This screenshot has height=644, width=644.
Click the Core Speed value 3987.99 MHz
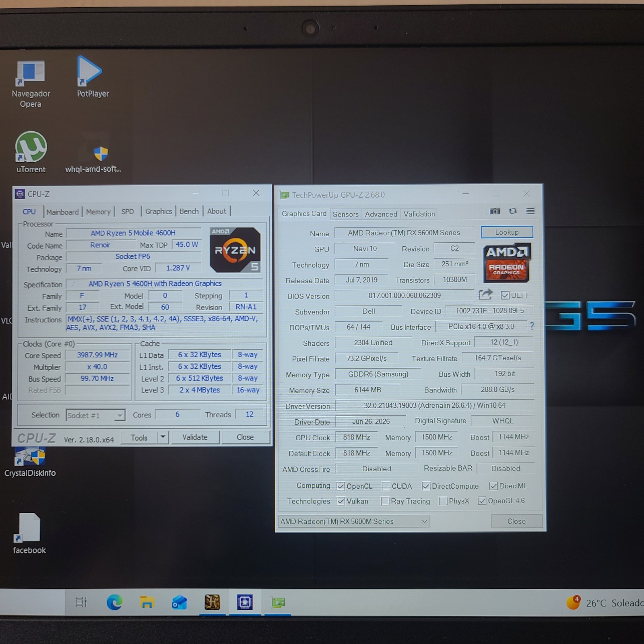97,355
